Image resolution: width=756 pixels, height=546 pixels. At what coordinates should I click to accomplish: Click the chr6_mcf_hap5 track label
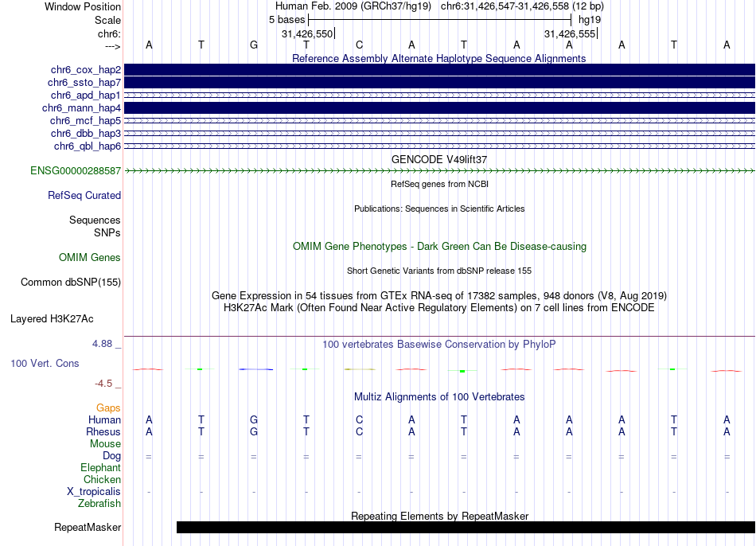click(x=85, y=121)
